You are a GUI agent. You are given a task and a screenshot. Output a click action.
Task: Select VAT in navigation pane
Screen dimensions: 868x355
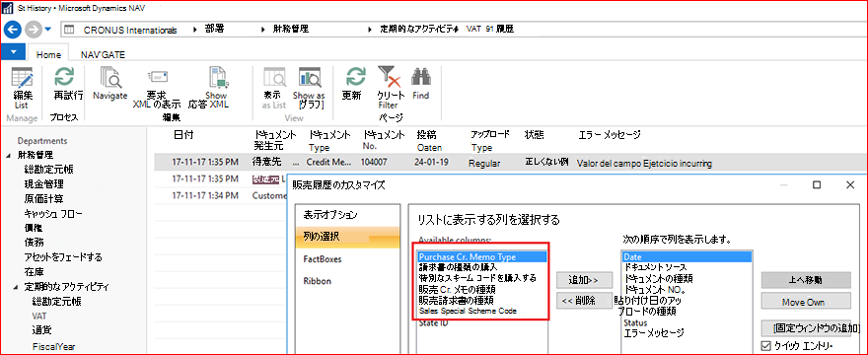point(39,317)
